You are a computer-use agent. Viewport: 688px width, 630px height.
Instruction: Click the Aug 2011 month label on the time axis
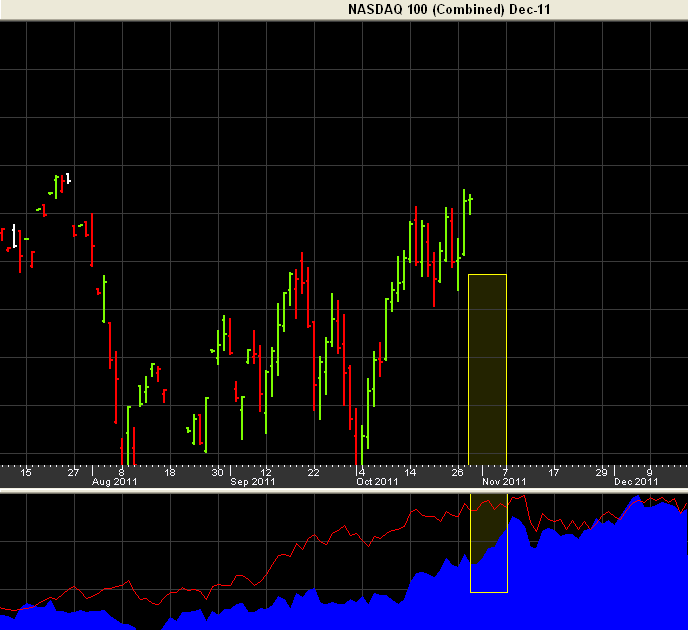coord(115,482)
